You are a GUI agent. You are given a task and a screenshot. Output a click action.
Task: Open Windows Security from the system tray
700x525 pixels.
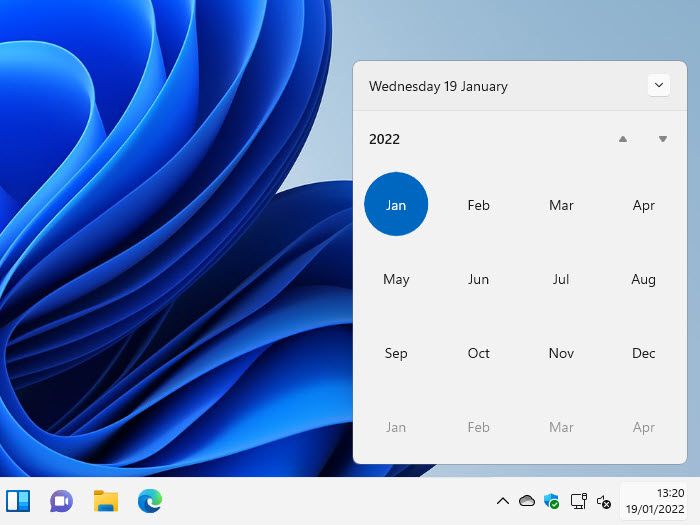pyautogui.click(x=552, y=501)
